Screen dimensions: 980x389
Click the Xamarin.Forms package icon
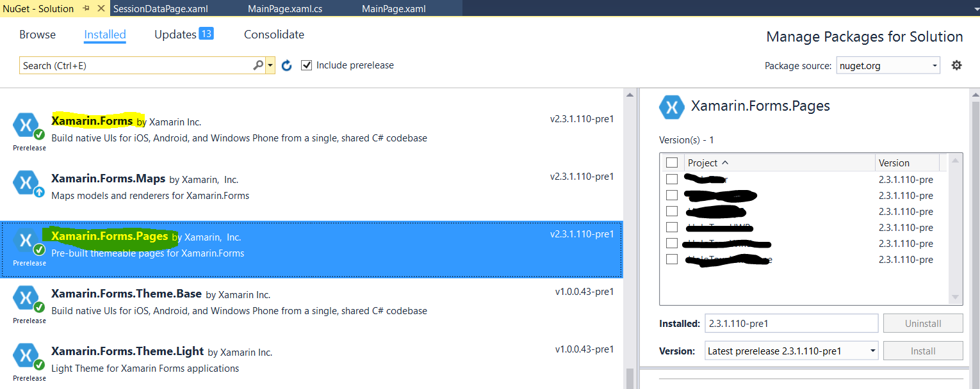tap(26, 124)
